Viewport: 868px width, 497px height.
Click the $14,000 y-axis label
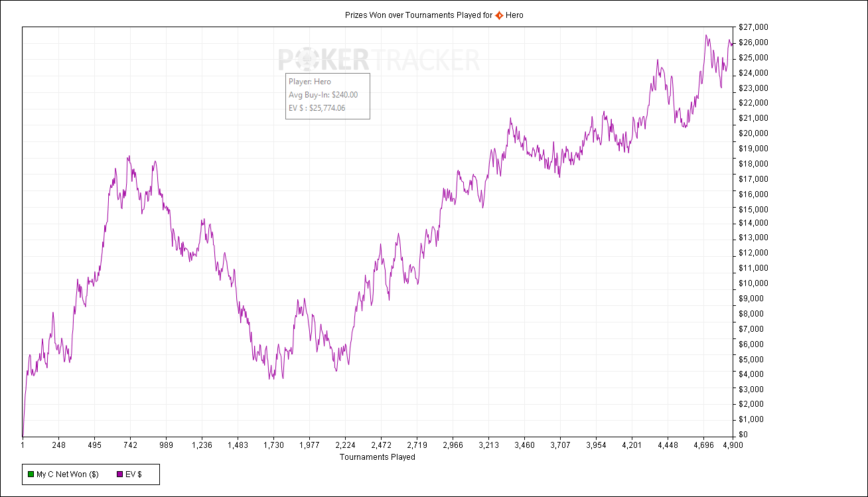click(x=753, y=224)
